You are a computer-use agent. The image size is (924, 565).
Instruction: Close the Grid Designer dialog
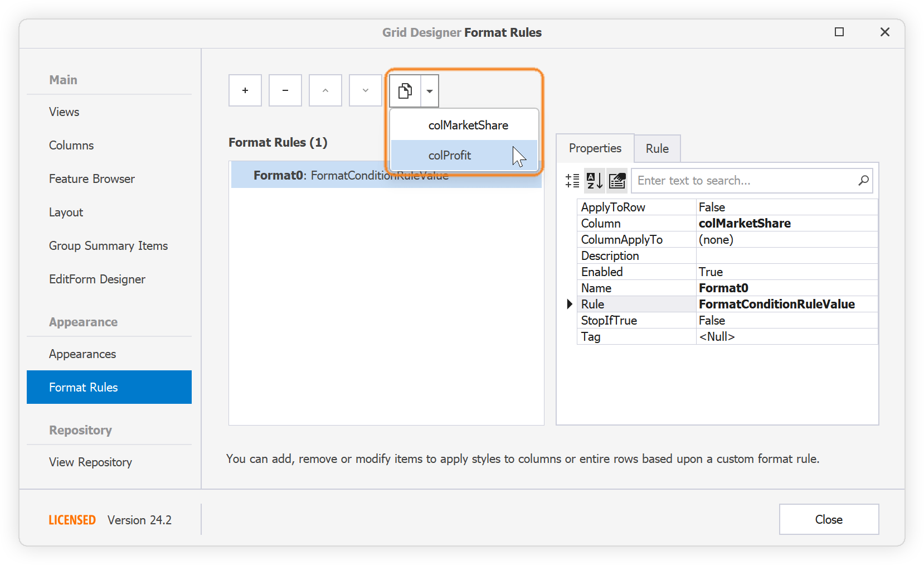pyautogui.click(x=829, y=519)
